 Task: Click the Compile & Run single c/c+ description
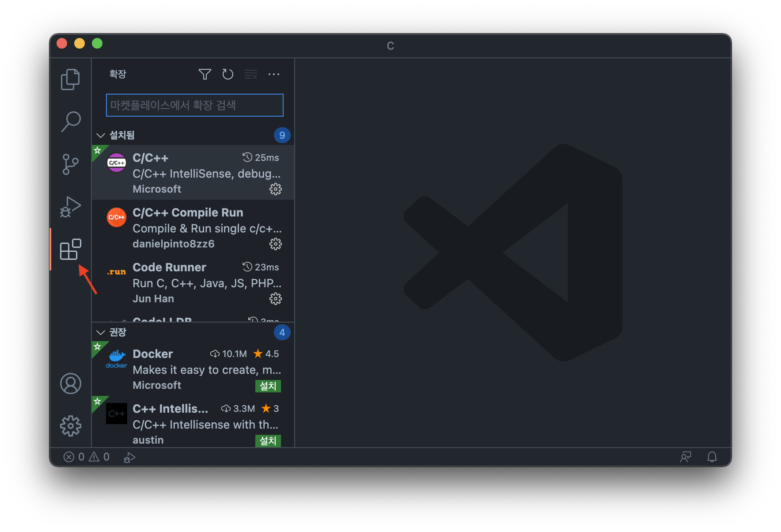207,228
